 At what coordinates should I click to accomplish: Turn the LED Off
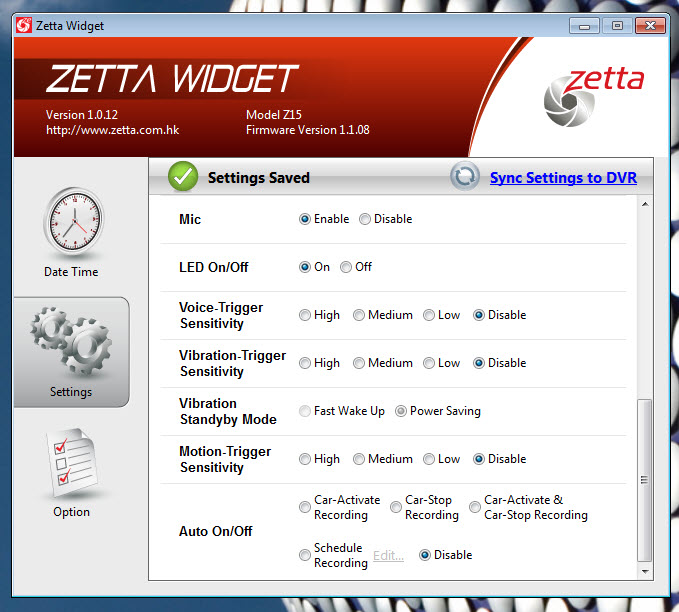pos(346,267)
